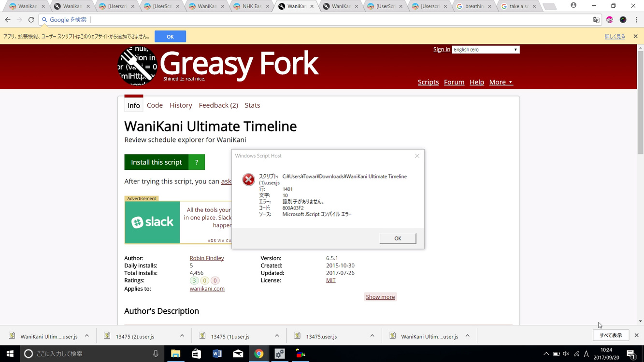Click the Windows Script Host taskbar icon
The width and height of the screenshot is (644, 362).
tap(280, 354)
